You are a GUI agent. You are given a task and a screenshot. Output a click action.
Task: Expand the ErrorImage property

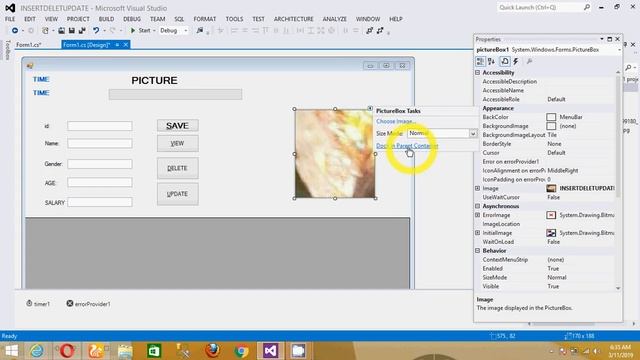(478, 215)
